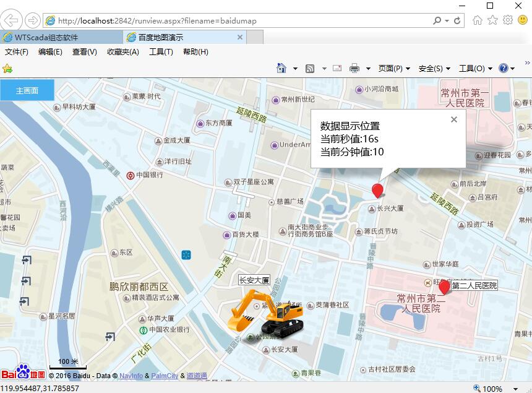Expand the print options dropdown arrow
This screenshot has width=532, height=393.
pyautogui.click(x=368, y=69)
